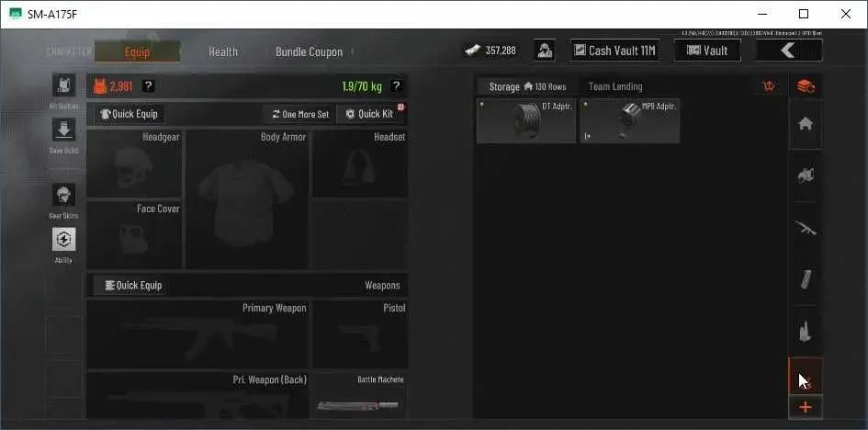Image resolution: width=868 pixels, height=430 pixels.
Task: Select the empty Headset slot
Action: [360, 164]
